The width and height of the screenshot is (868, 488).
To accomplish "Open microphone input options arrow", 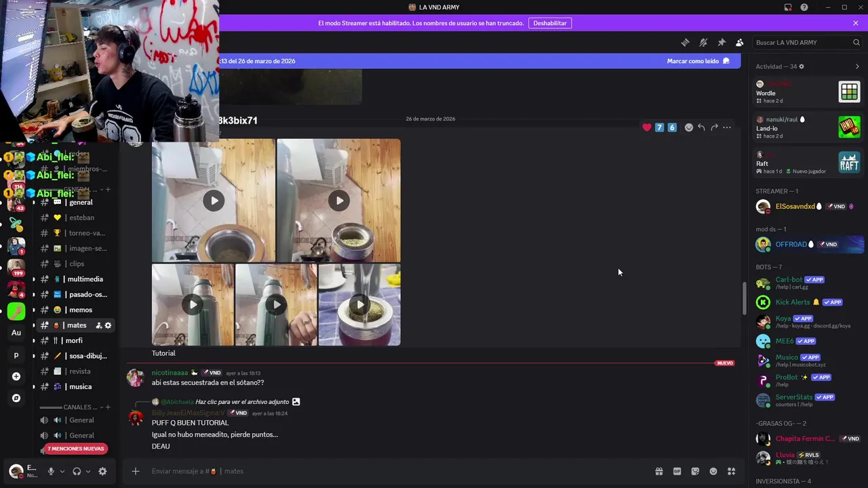I will (62, 471).
